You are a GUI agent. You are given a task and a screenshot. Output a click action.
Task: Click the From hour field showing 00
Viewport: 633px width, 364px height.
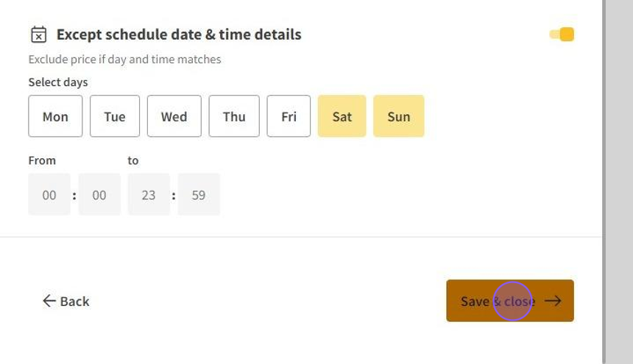pos(49,195)
